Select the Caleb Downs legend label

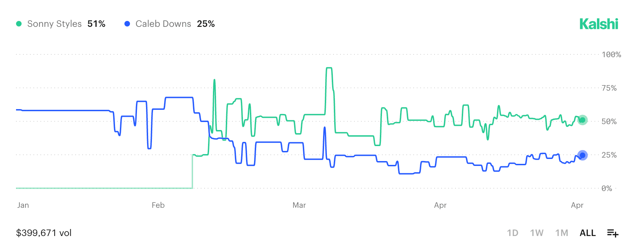click(x=163, y=24)
